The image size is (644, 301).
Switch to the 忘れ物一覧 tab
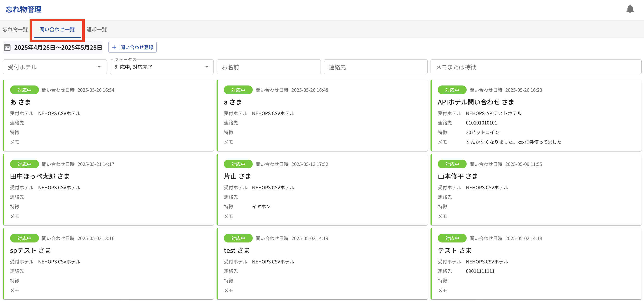tap(15, 29)
